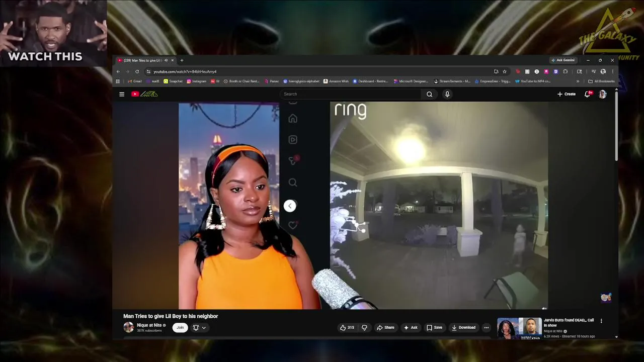Viewport: 644px width, 362px height.
Task: Click the in-video home sidebar icon
Action: coord(293,119)
